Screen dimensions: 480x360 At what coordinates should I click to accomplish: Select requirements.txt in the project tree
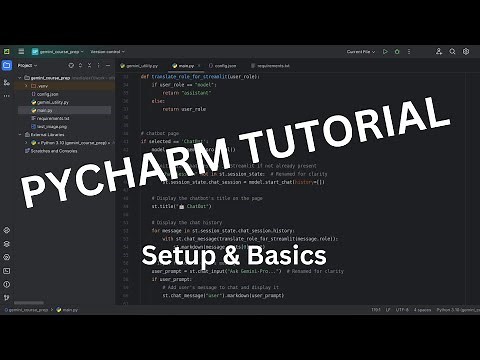(x=50, y=118)
